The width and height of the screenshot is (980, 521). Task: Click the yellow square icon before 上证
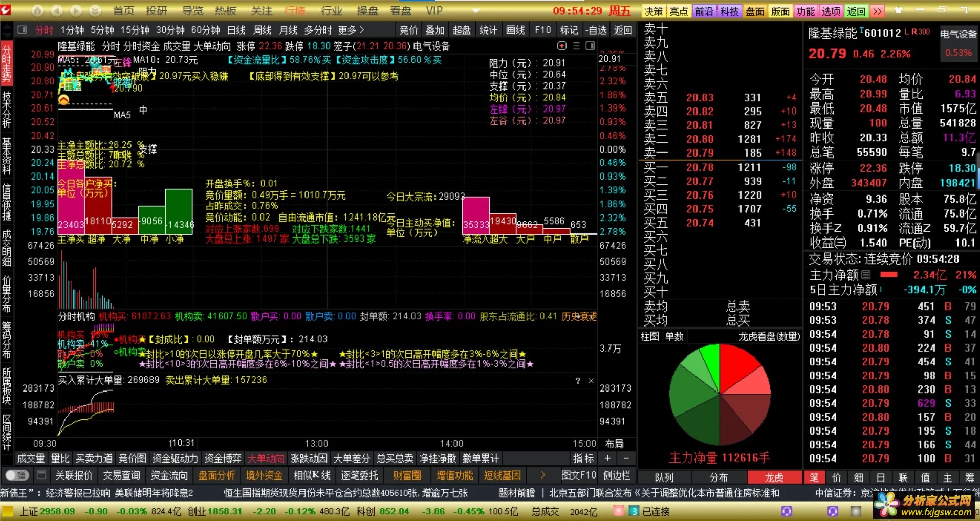coord(8,511)
